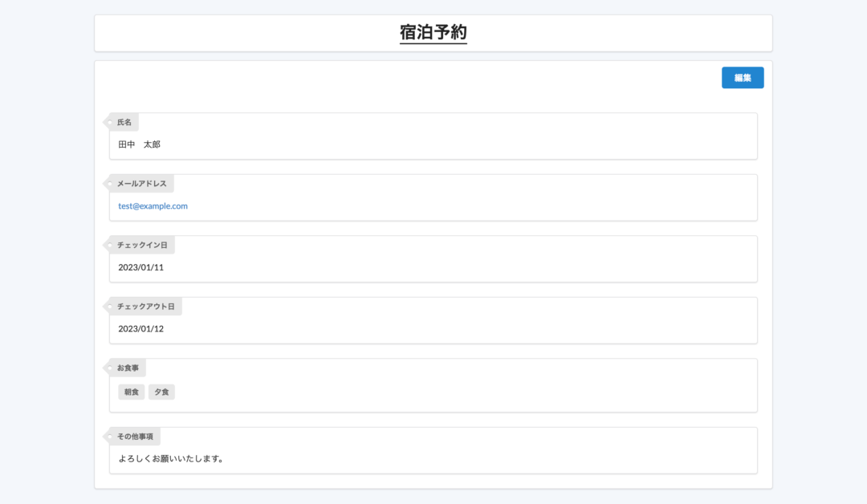Click the お食事 field label
This screenshot has height=504, width=867.
[128, 368]
